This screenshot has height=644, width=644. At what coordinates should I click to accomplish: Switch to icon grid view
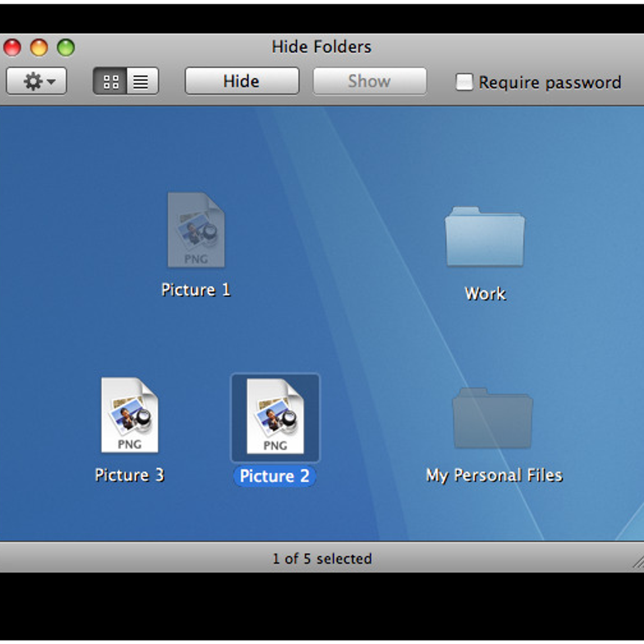110,81
